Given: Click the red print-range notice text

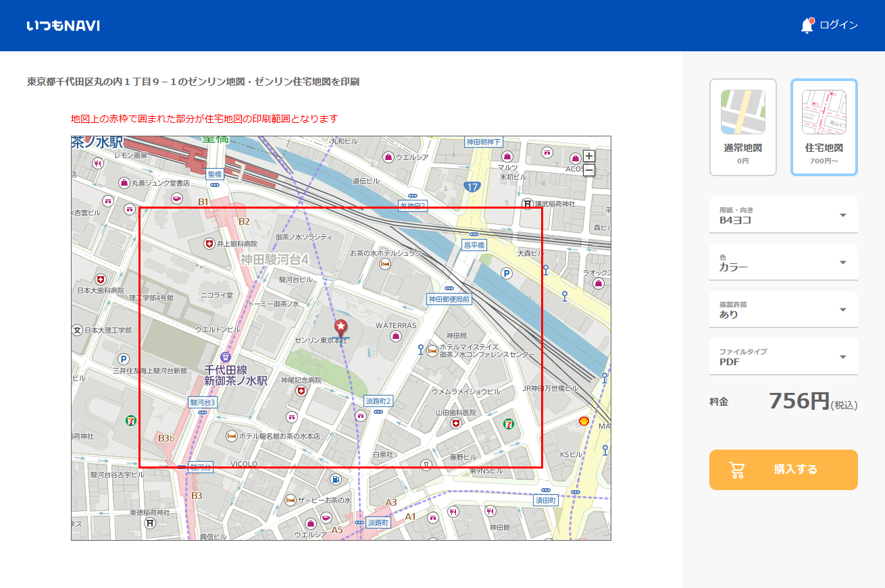Looking at the screenshot, I should (204, 119).
